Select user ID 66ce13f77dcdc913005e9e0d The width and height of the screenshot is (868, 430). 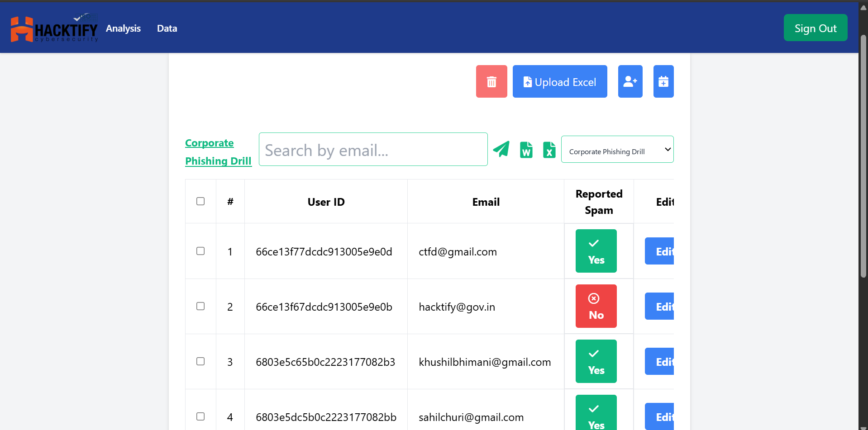[324, 251]
